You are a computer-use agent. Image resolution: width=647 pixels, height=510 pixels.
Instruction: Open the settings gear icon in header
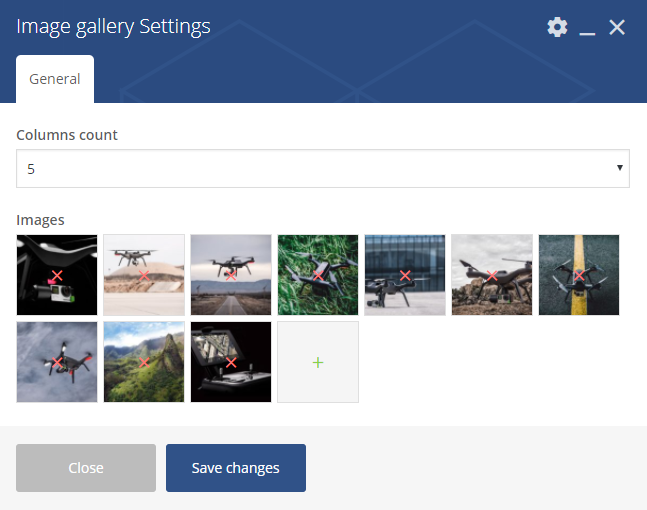[557, 27]
